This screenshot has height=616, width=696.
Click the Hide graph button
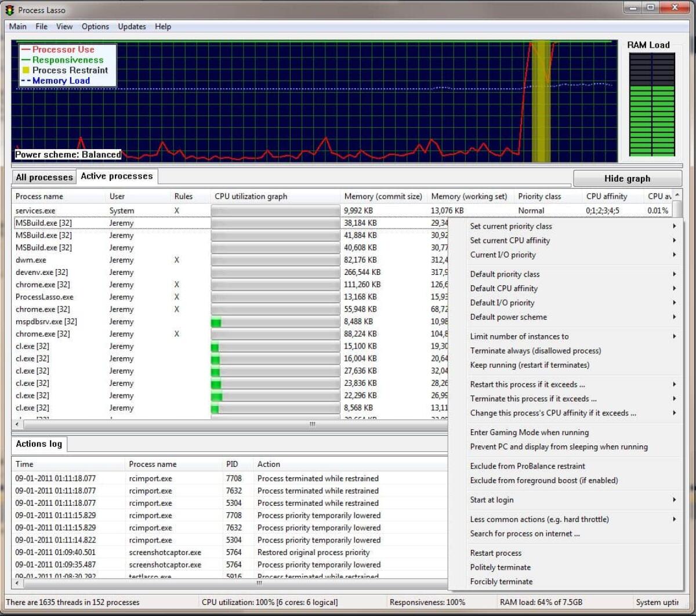pyautogui.click(x=627, y=178)
